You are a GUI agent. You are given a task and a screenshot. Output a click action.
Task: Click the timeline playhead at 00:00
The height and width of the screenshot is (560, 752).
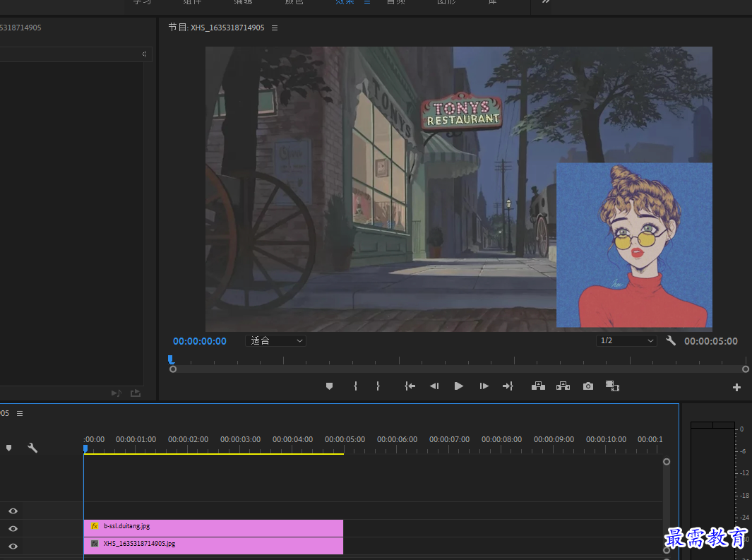[85, 448]
